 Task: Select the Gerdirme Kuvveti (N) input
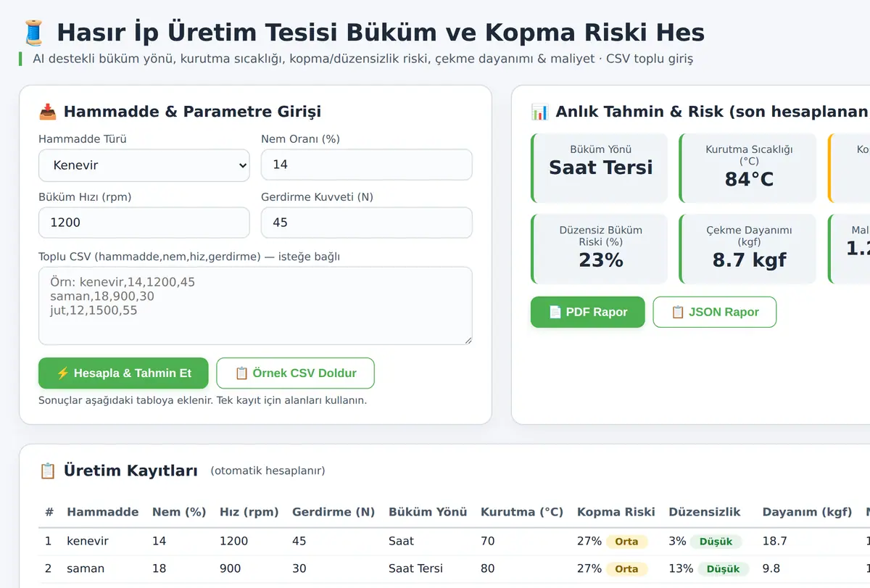pyautogui.click(x=367, y=223)
